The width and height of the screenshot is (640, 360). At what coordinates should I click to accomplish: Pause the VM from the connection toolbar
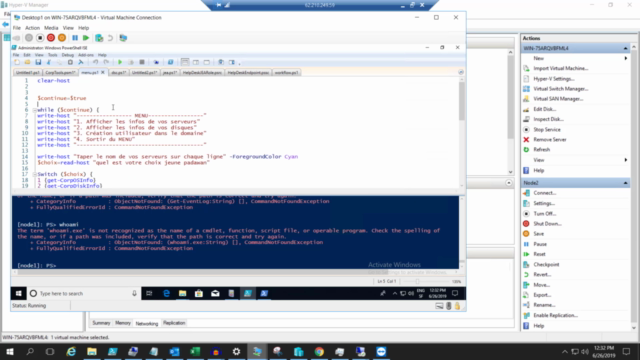click(75, 38)
